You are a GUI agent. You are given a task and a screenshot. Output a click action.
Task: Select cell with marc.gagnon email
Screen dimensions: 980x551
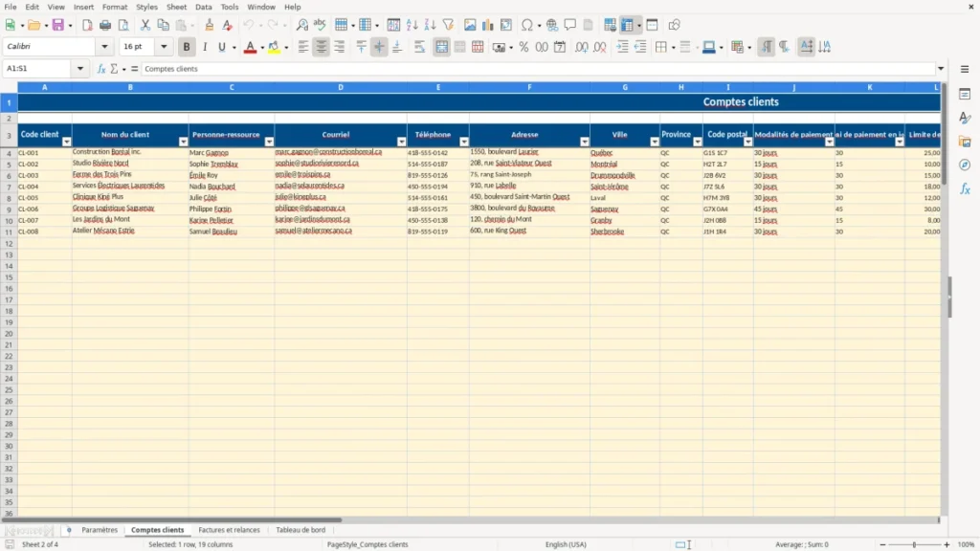coord(341,152)
